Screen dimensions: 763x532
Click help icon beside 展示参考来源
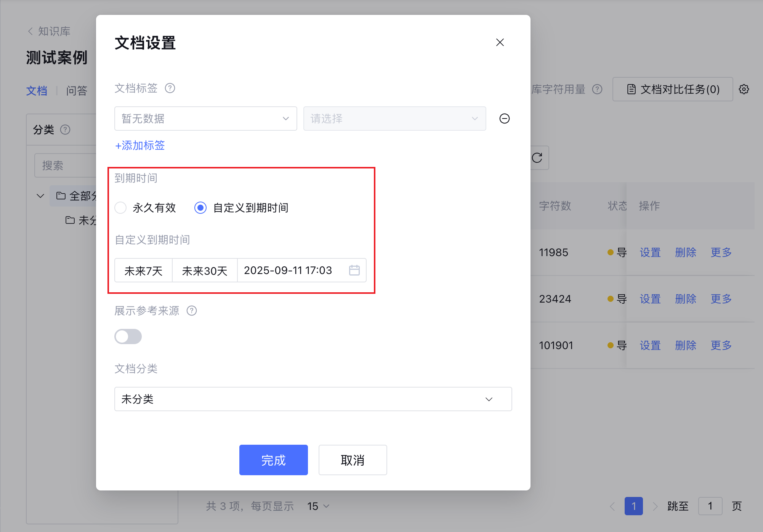(x=192, y=311)
